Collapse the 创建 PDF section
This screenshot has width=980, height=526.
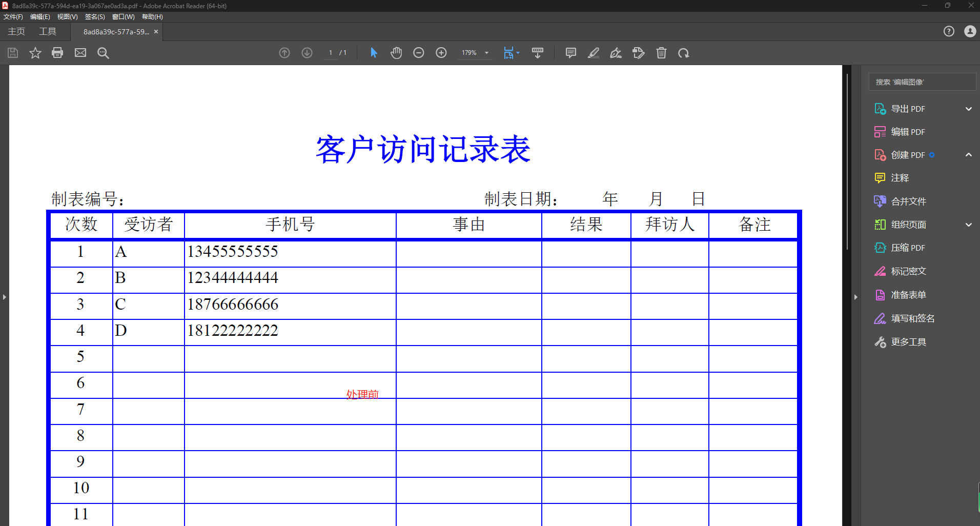click(968, 155)
